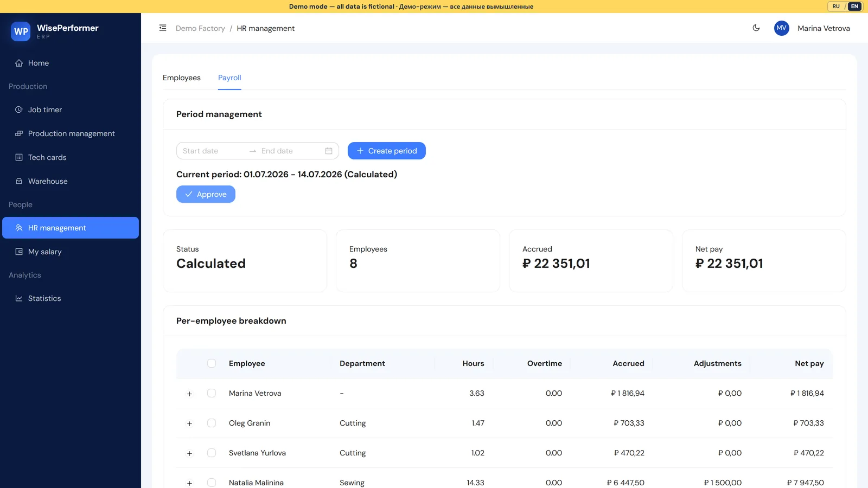Click the ₽ 1 500,00 adjustments value
Image resolution: width=868 pixels, height=488 pixels.
coord(723,483)
